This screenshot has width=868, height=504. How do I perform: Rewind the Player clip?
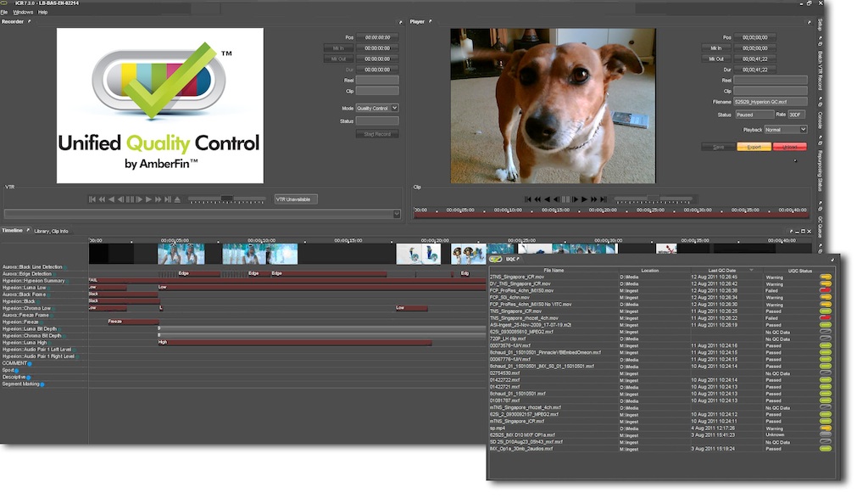(x=537, y=199)
